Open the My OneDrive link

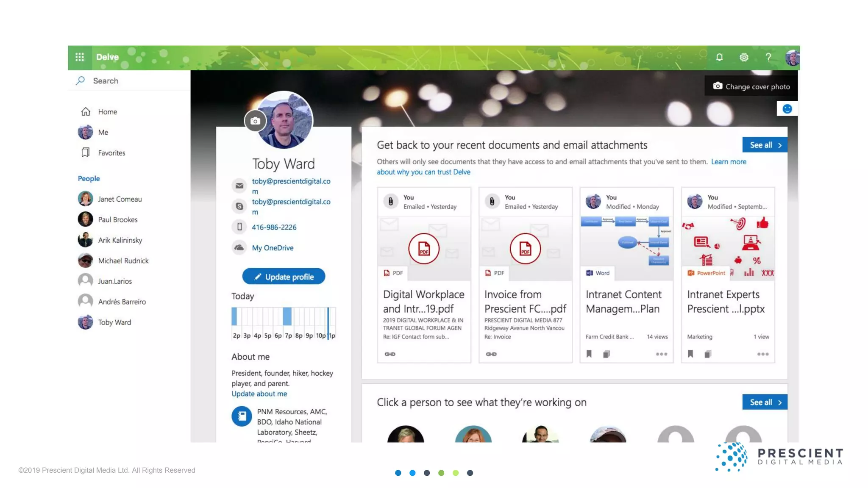273,248
